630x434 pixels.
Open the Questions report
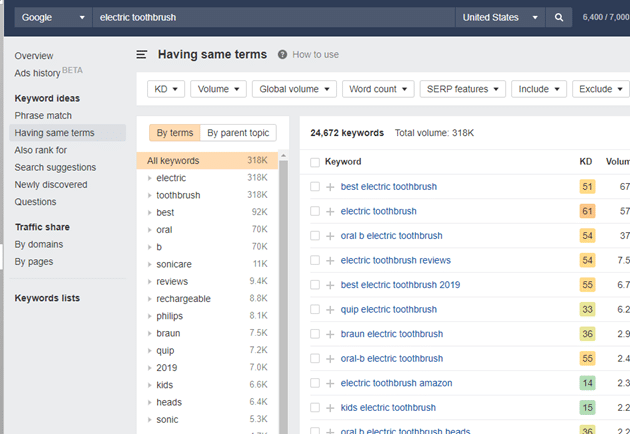point(35,202)
